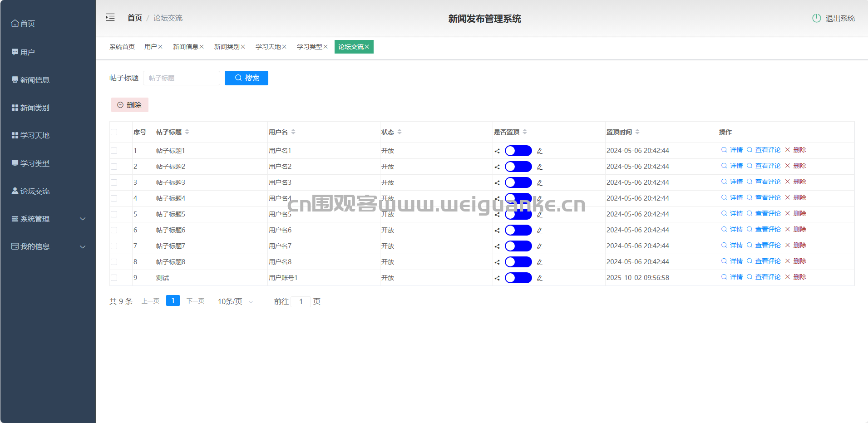Toggle the pin switch for 帖子标题7
This screenshot has height=423, width=868.
tap(518, 246)
